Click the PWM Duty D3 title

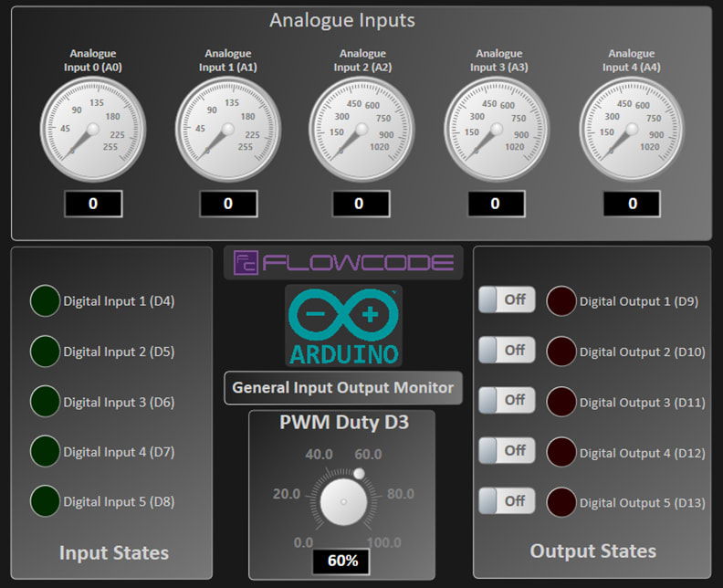click(344, 423)
